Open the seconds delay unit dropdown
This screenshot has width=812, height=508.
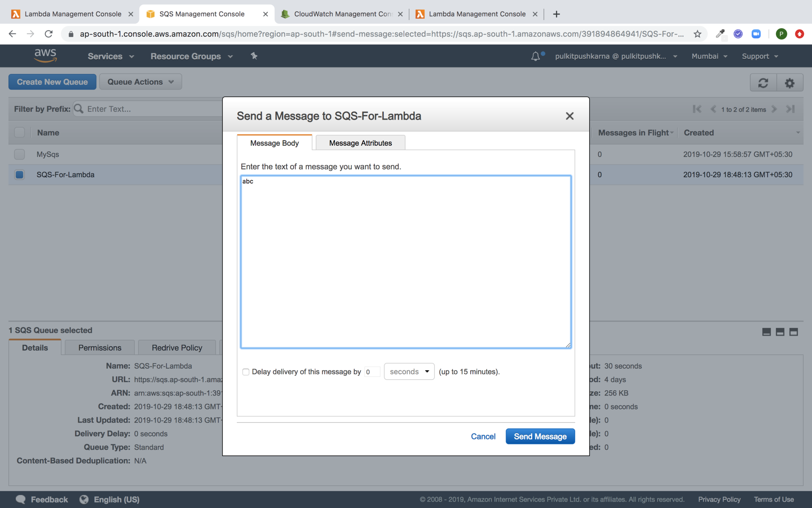pos(409,372)
